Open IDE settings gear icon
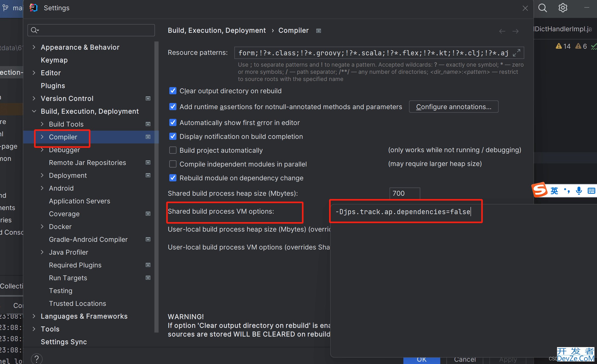The height and width of the screenshot is (364, 597). pyautogui.click(x=563, y=8)
